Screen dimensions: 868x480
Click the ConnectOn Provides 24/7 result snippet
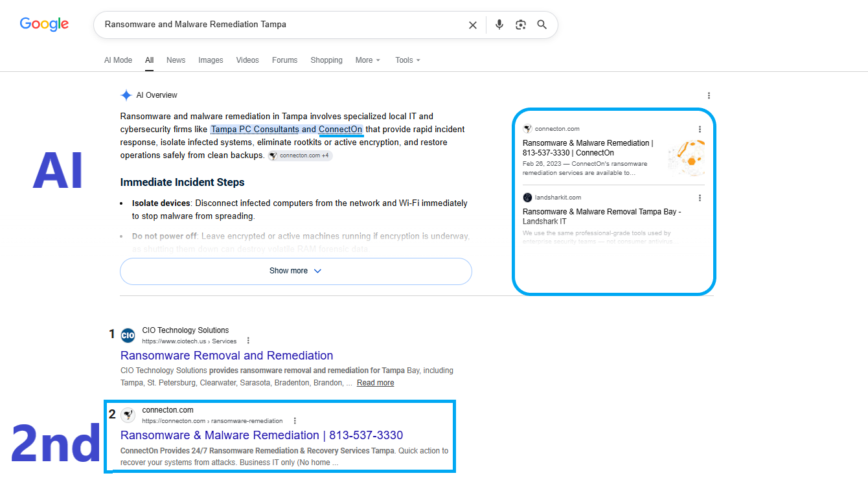coord(284,457)
